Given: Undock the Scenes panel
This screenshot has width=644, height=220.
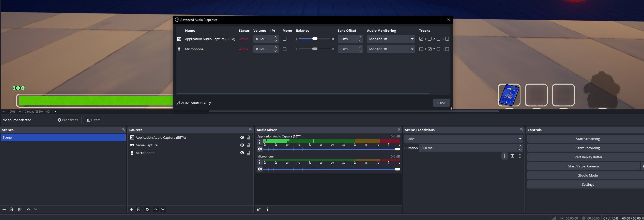Looking at the screenshot, I should pos(123,130).
